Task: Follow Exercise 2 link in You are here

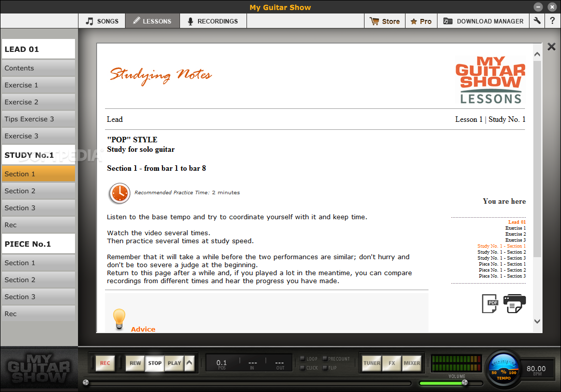Action: tap(515, 234)
